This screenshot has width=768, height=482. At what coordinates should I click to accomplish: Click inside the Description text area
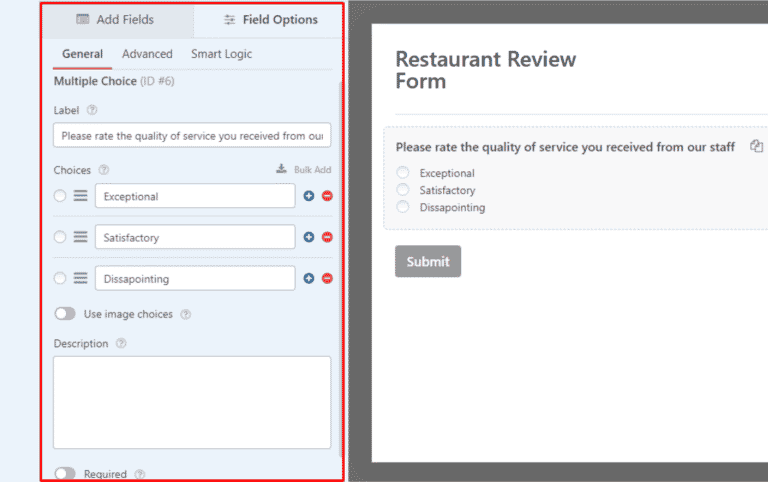click(x=191, y=402)
